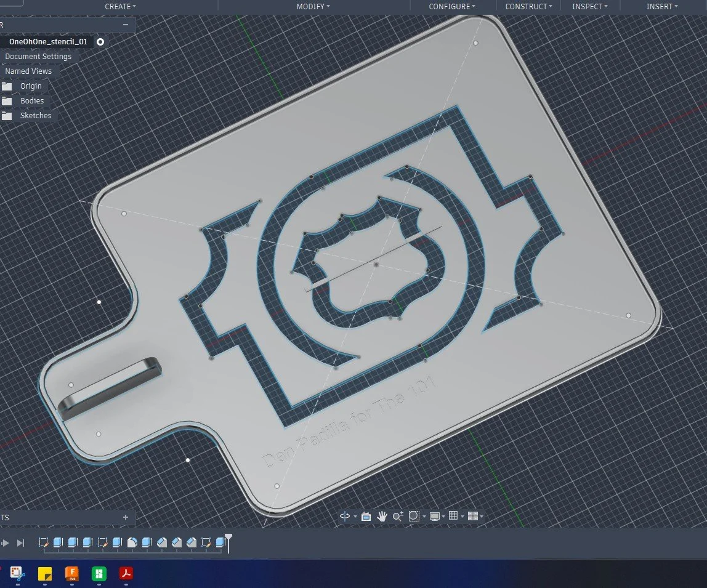Open the CONSTRUCT dropdown menu
This screenshot has width=707, height=588.
click(529, 6)
